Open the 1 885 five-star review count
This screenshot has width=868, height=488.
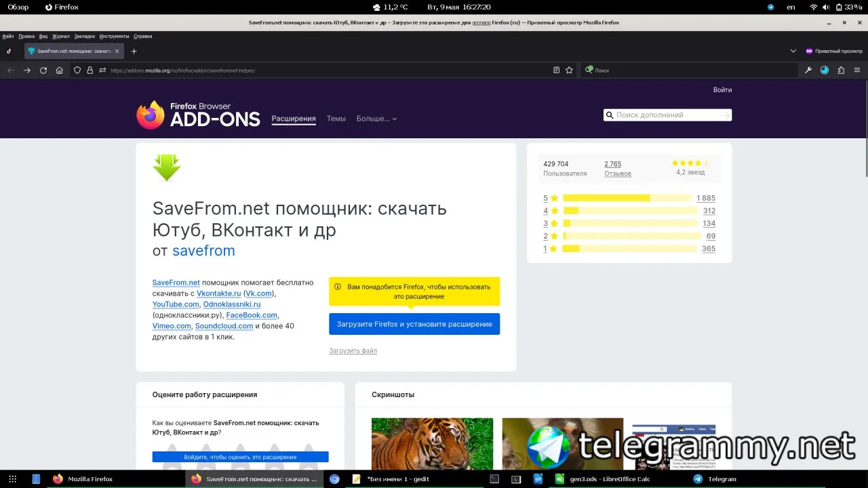point(706,198)
